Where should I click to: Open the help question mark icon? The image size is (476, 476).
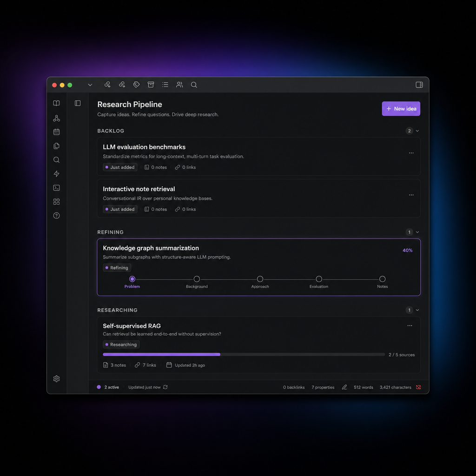pyautogui.click(x=56, y=216)
